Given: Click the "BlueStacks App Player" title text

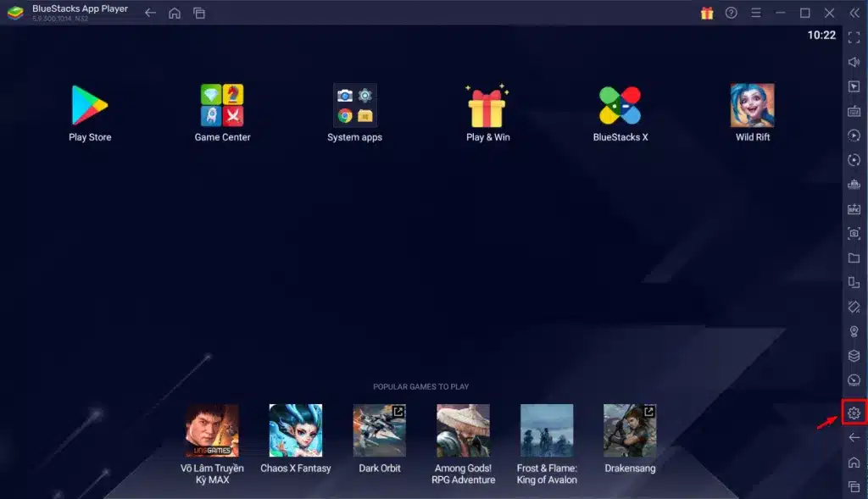Looking at the screenshot, I should click(80, 8).
